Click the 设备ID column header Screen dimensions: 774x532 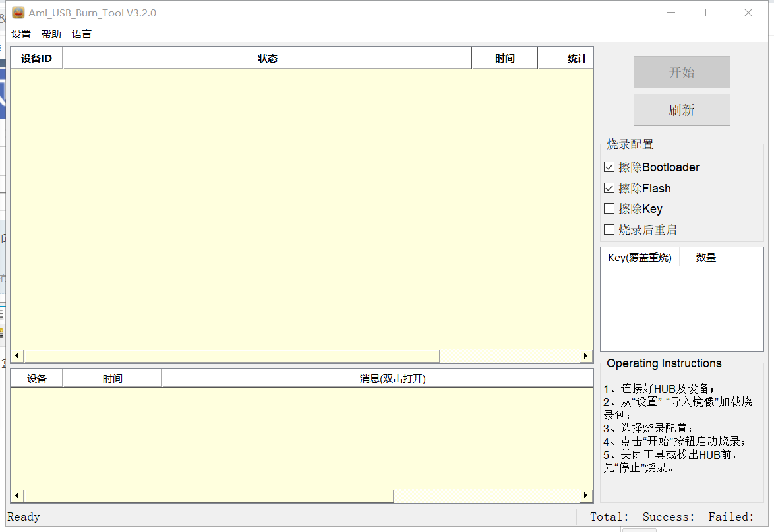coord(36,59)
